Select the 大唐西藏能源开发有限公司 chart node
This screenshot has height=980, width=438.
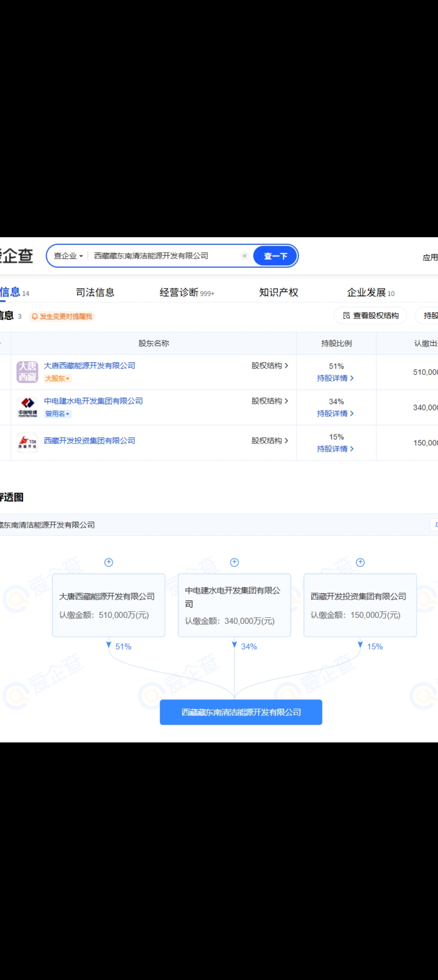pyautogui.click(x=109, y=605)
